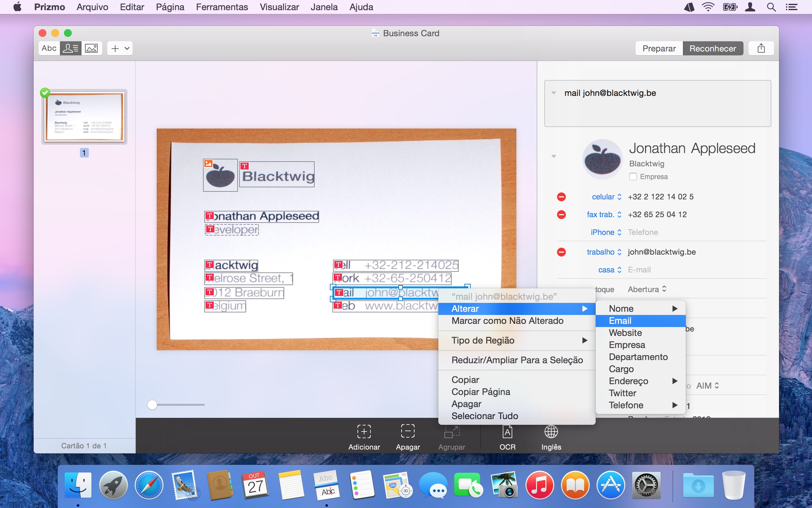Select the Developer text region on card
Viewport: 812px width, 508px height.
[232, 230]
